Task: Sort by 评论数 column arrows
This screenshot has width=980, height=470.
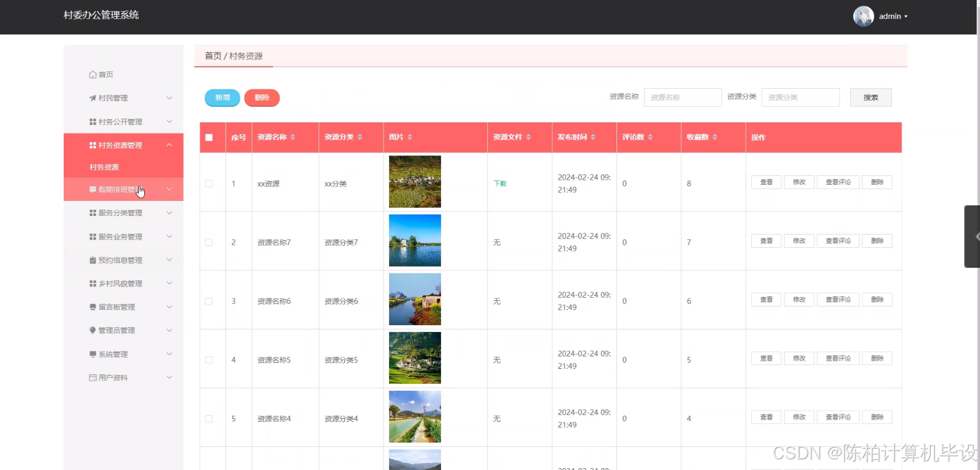Action: [x=650, y=137]
